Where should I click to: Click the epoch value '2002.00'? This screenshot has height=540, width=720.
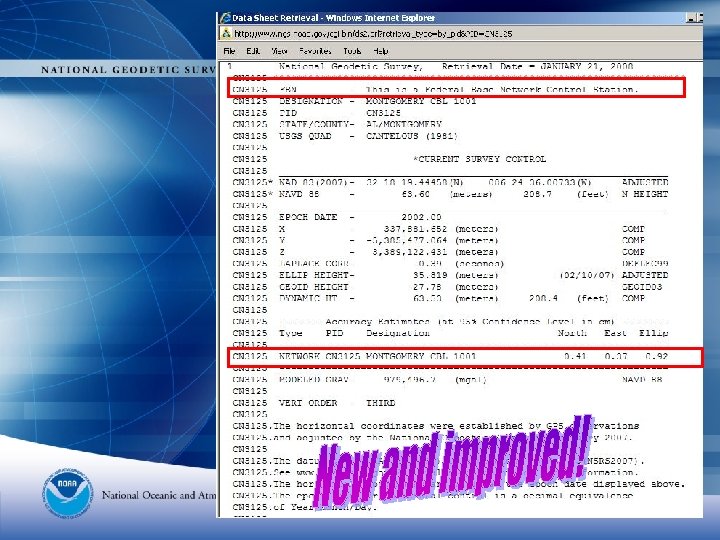[x=421, y=217]
